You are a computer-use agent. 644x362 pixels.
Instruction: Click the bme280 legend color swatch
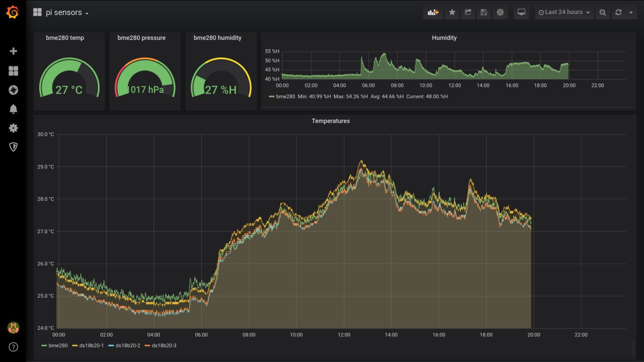pyautogui.click(x=44, y=345)
